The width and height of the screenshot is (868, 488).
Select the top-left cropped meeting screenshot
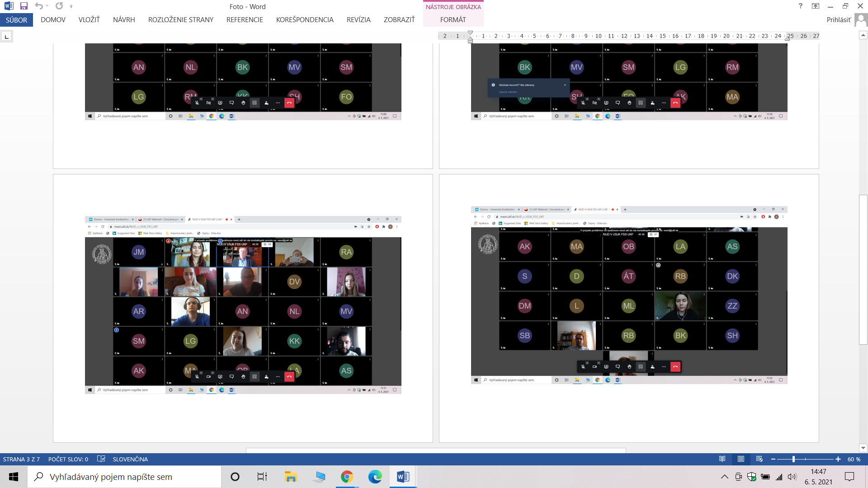[243, 82]
